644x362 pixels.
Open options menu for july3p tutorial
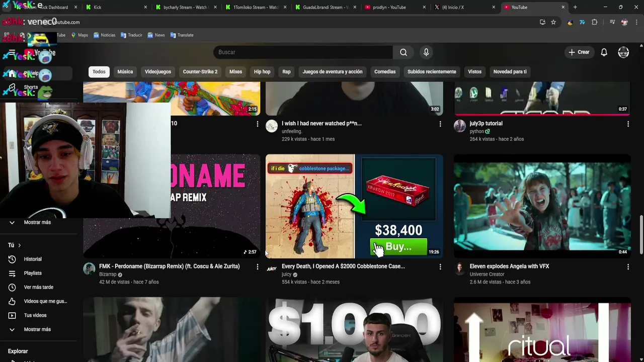(628, 124)
